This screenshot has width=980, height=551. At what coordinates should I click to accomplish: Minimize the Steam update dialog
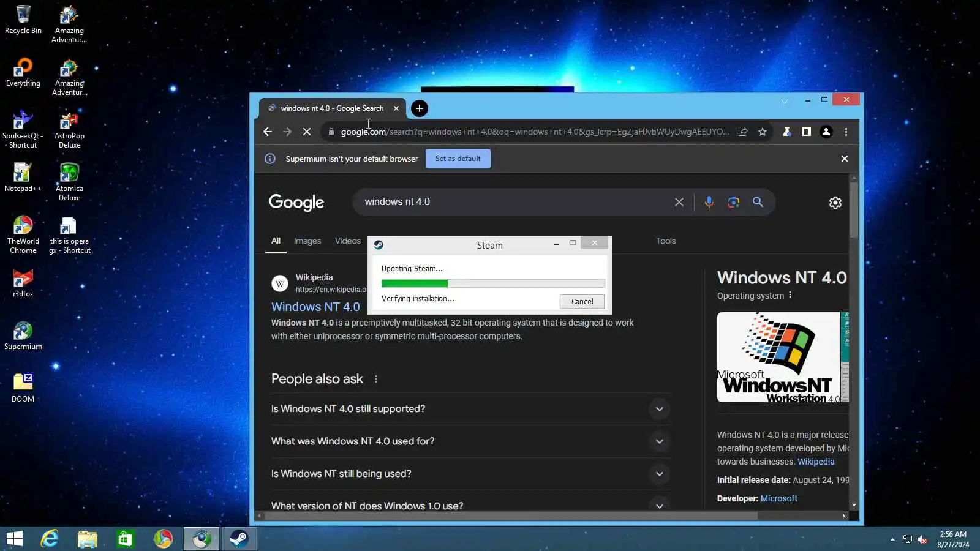tap(556, 244)
